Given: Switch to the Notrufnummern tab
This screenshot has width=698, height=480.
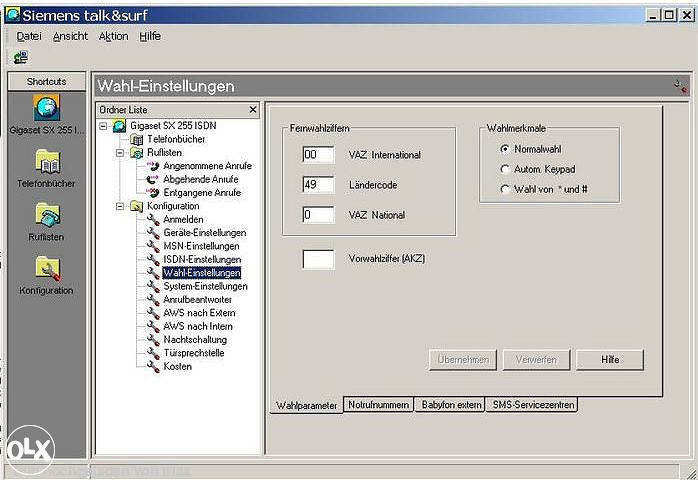Looking at the screenshot, I should point(378,405).
